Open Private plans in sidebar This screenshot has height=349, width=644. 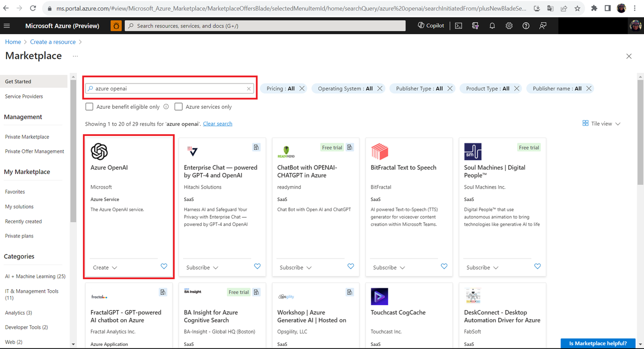19,236
